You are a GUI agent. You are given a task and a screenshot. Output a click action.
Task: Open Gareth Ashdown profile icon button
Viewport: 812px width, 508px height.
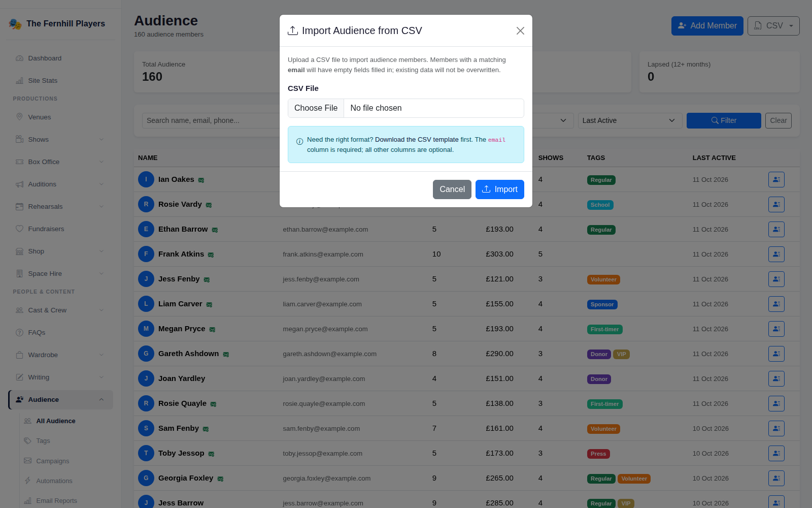[776, 354]
